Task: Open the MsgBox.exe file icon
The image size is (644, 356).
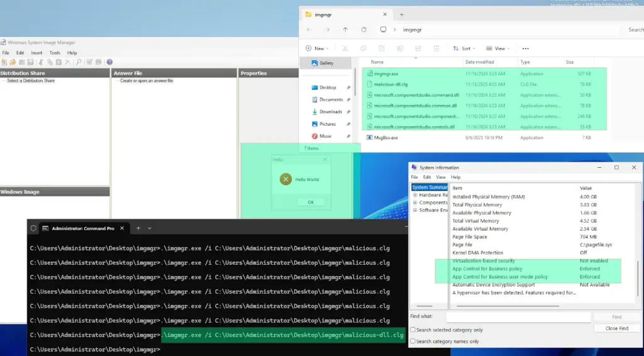Action: coord(369,137)
